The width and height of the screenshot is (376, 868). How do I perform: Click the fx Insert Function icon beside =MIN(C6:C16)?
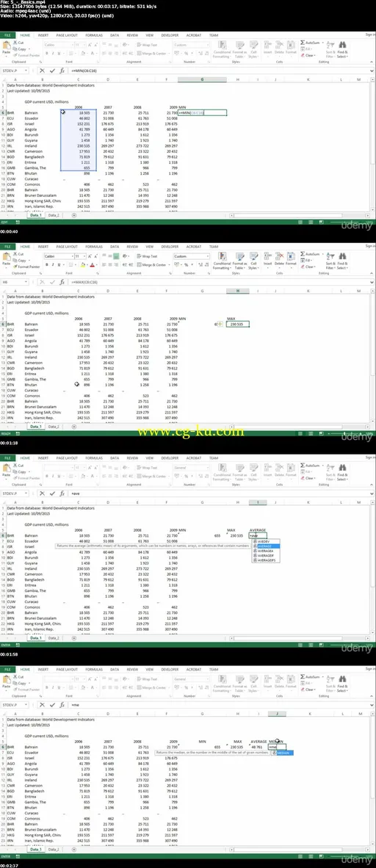[62, 70]
